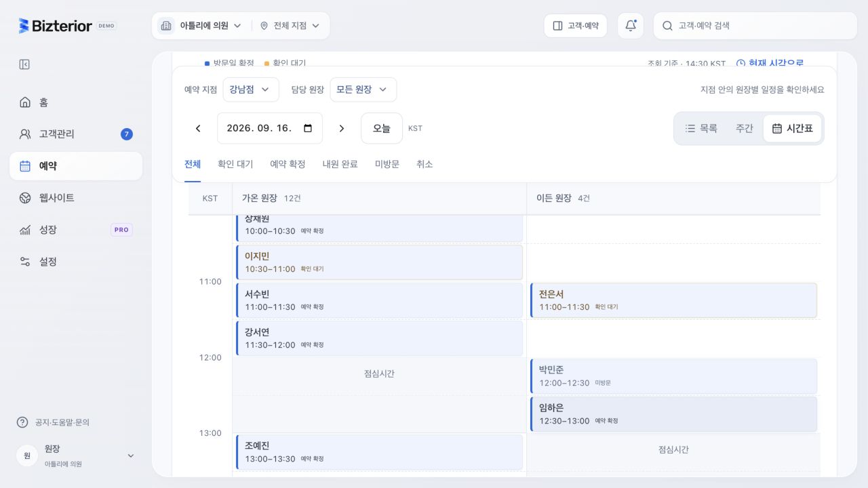Viewport: 868px width, 488px height.
Task: Switch to 주간 view
Action: pos(745,128)
